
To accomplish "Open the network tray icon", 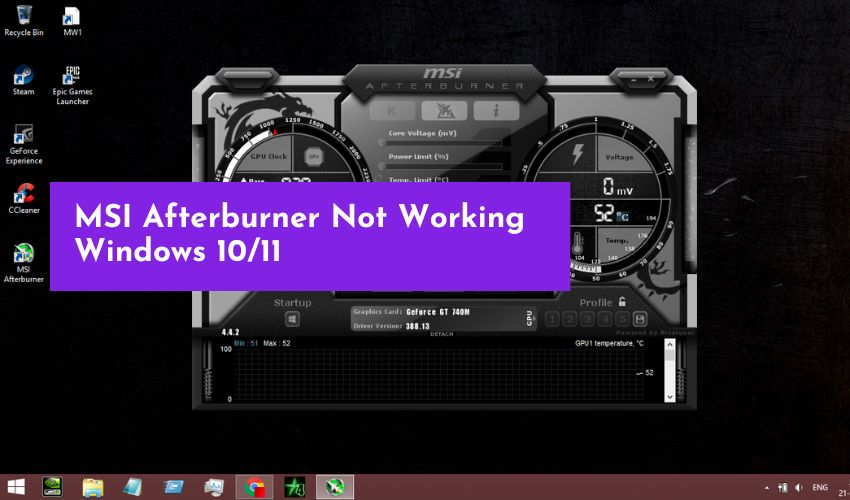I will pyautogui.click(x=782, y=488).
